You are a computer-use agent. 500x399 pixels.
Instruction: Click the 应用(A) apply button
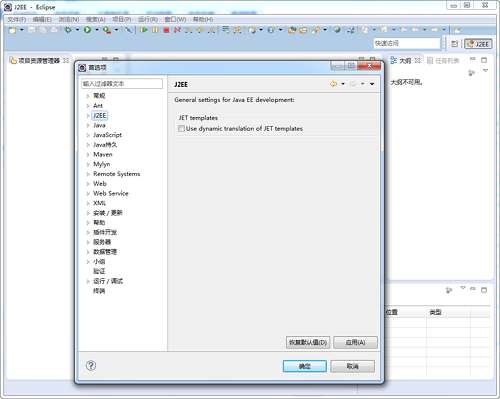tap(355, 342)
